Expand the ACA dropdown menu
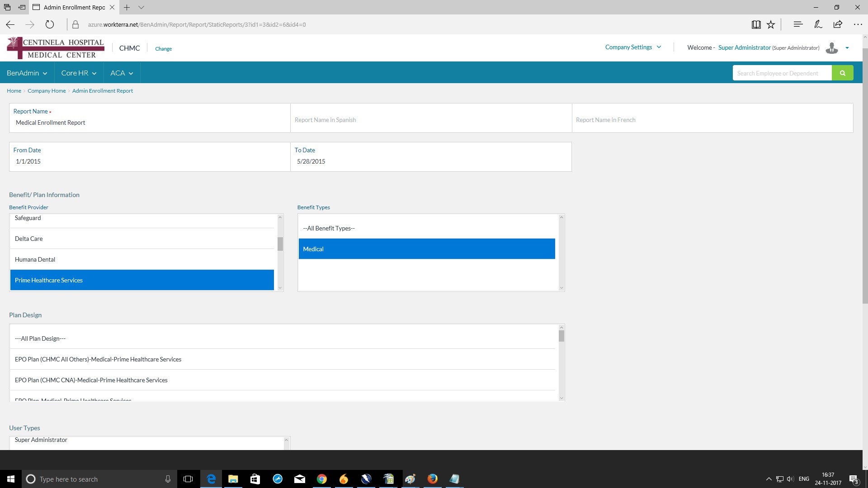The width and height of the screenshot is (868, 488). point(122,73)
